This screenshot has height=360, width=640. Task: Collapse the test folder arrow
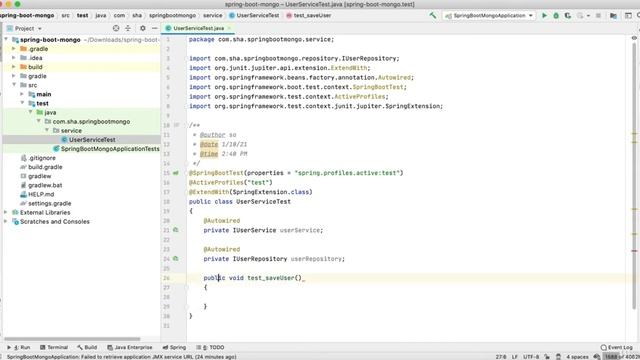click(22, 103)
